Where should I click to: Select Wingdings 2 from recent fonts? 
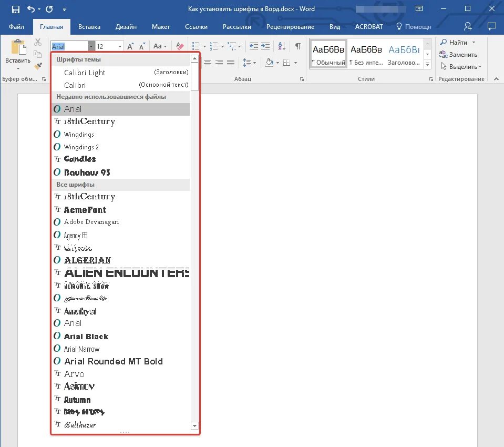pyautogui.click(x=121, y=147)
